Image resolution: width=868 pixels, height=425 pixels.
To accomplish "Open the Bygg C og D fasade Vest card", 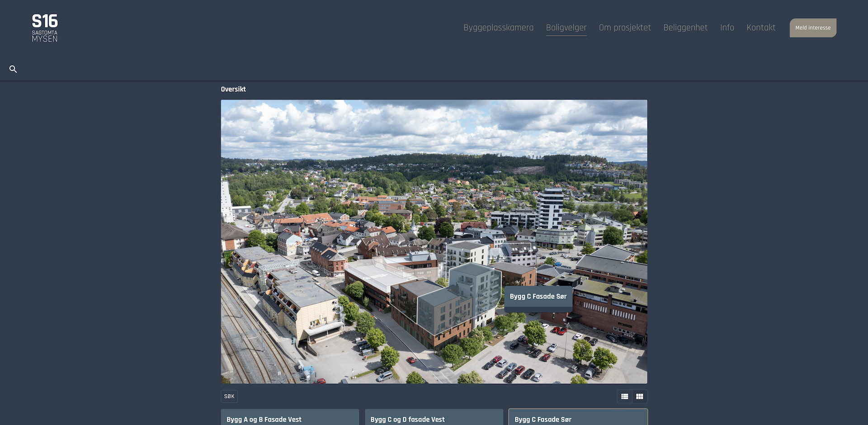I will point(434,419).
